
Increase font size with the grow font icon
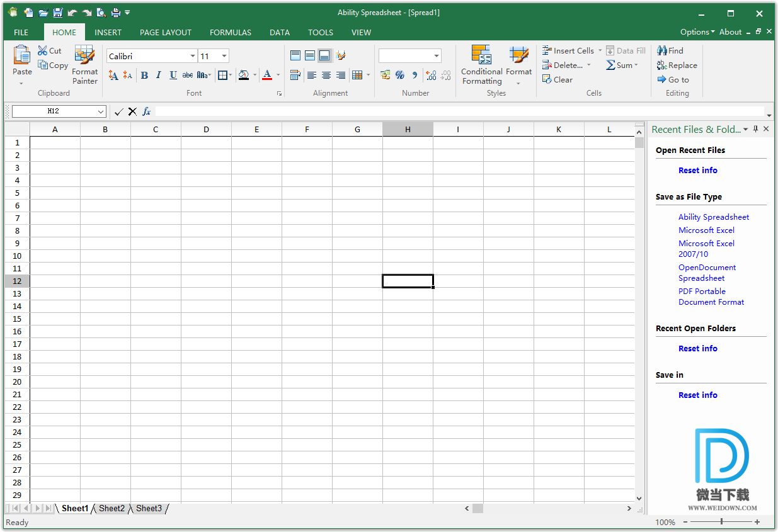pos(113,76)
